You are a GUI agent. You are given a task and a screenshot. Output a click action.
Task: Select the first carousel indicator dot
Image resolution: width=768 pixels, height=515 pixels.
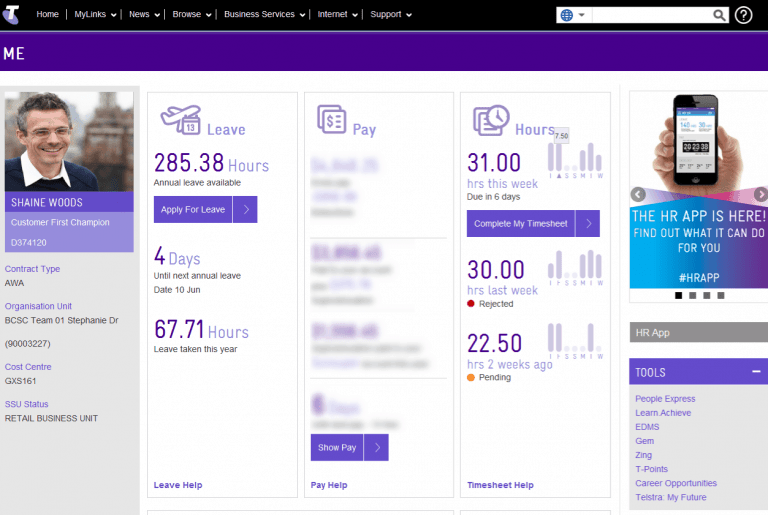[x=679, y=295]
